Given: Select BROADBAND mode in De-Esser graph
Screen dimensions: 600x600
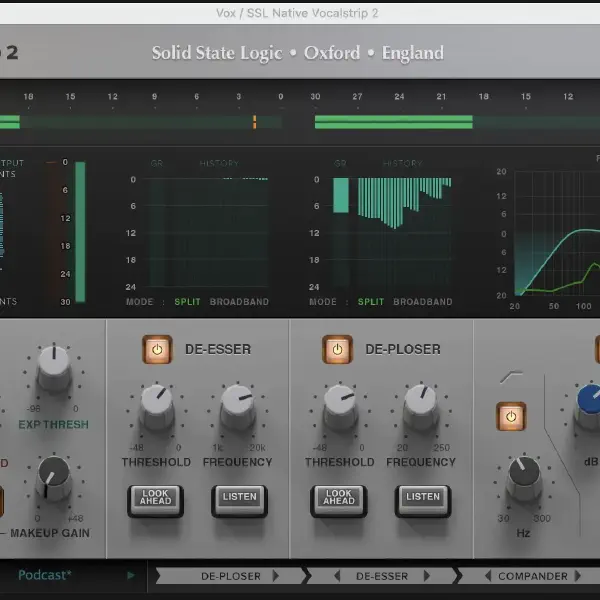Looking at the screenshot, I should (239, 302).
